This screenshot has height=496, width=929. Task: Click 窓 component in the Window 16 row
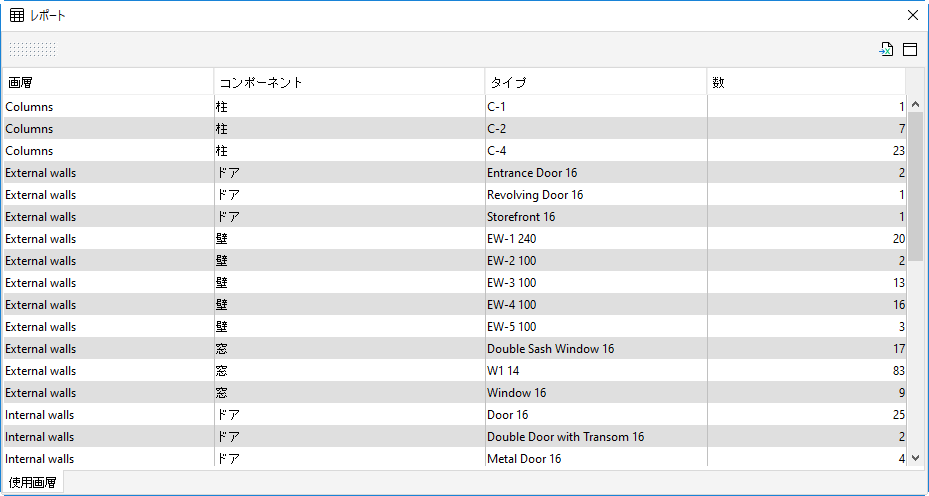(x=350, y=392)
